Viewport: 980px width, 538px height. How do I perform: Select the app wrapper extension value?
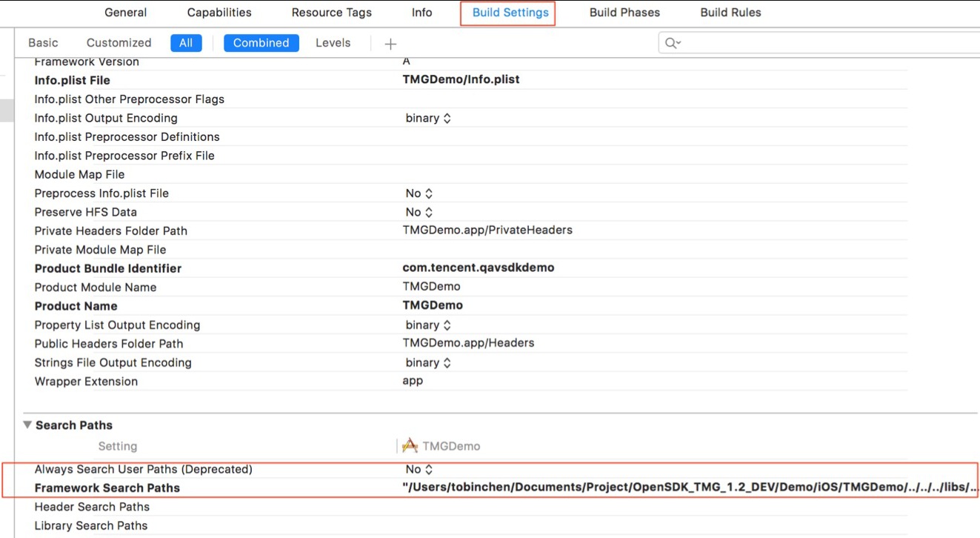pyautogui.click(x=413, y=381)
